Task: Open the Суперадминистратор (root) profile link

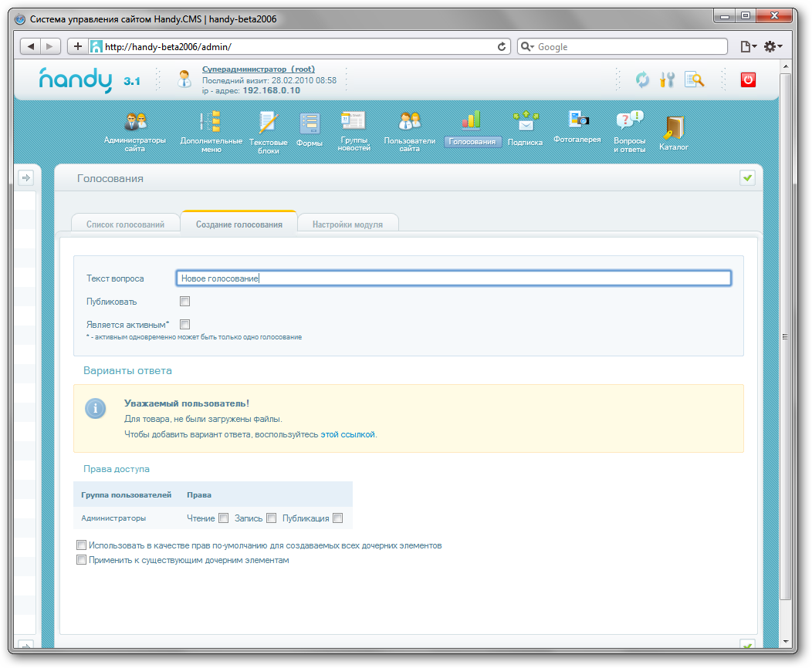Action: coord(258,69)
